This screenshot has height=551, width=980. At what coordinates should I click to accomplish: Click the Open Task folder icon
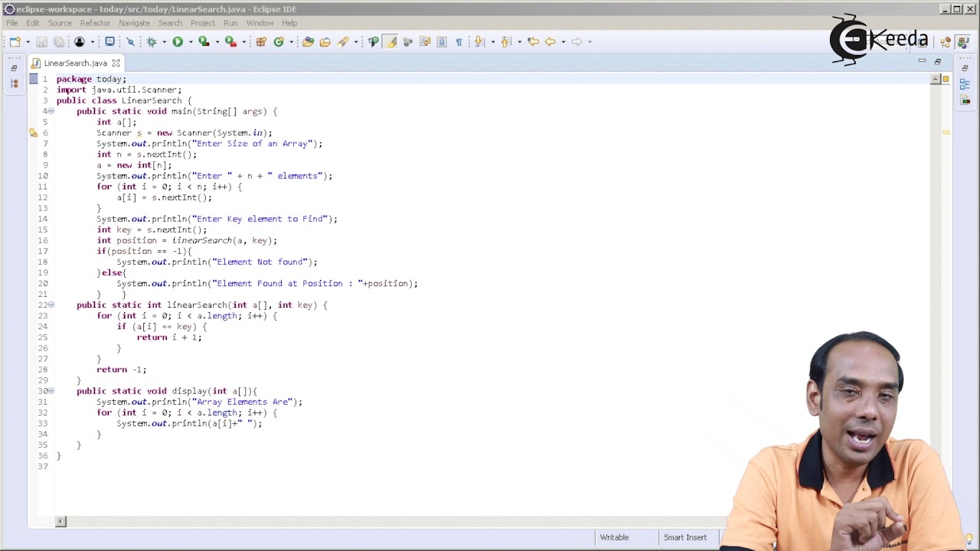tap(325, 42)
